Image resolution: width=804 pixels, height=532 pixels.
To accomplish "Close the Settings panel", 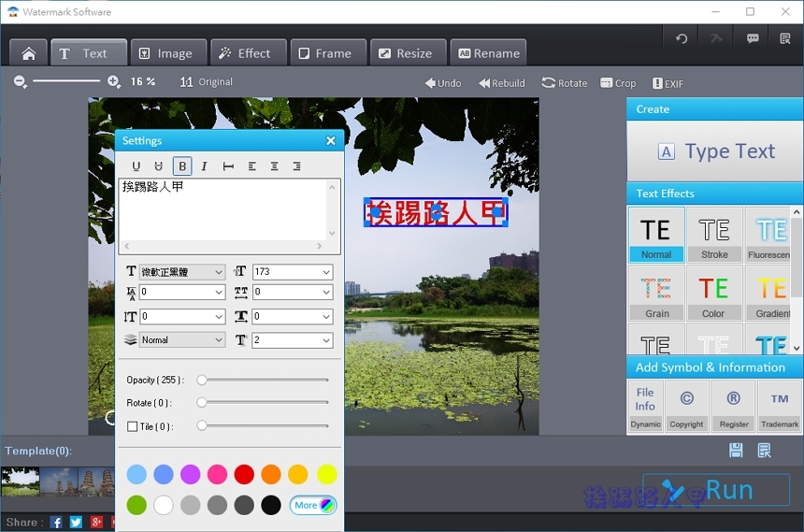I will (331, 140).
